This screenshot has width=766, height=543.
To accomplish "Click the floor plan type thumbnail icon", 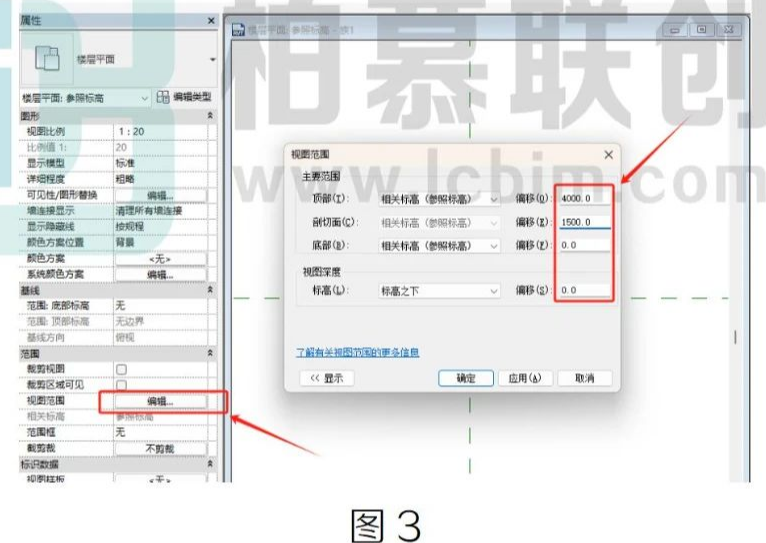I will (x=47, y=59).
